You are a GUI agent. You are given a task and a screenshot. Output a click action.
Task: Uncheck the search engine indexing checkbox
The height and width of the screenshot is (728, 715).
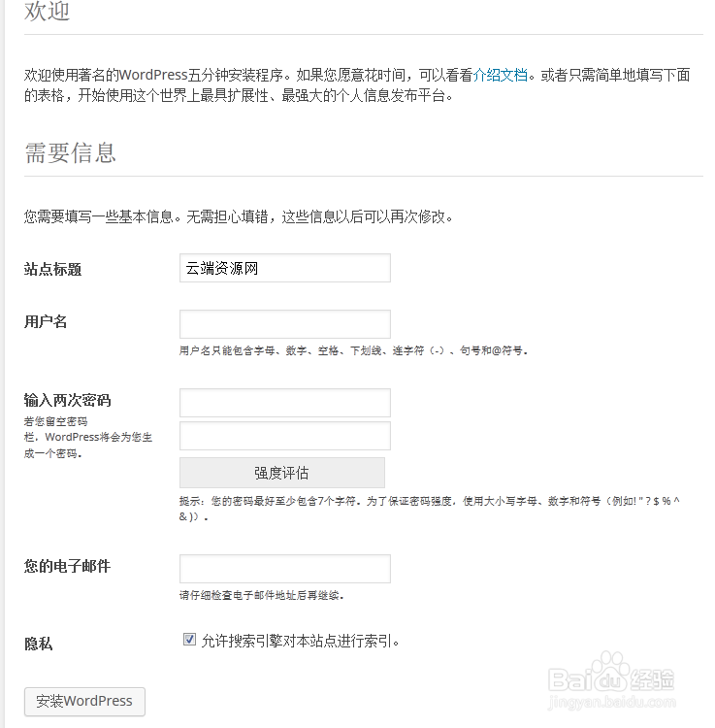[189, 640]
